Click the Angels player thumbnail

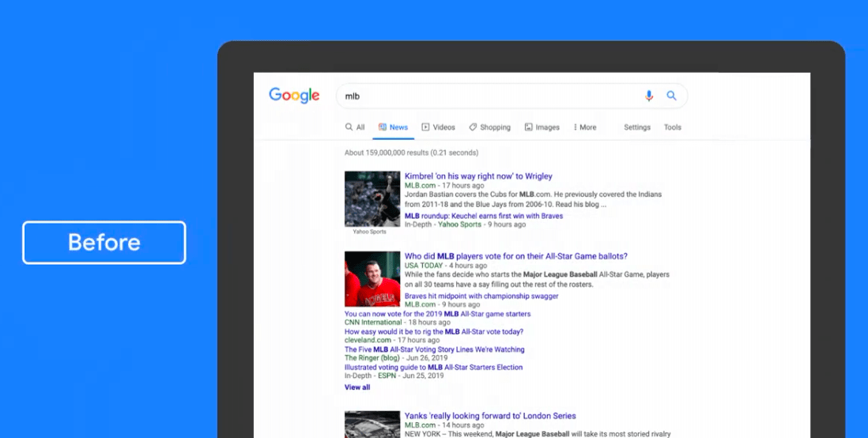372,279
